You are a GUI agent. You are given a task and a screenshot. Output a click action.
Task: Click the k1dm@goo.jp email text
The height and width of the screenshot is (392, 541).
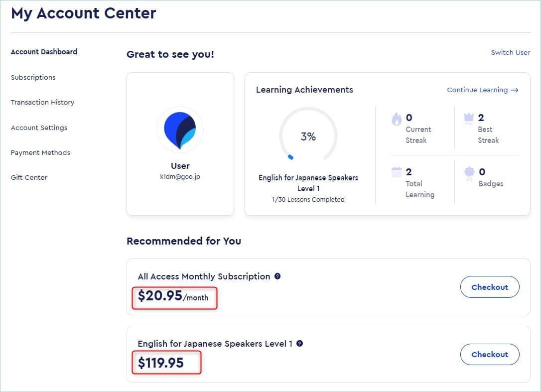tap(180, 176)
